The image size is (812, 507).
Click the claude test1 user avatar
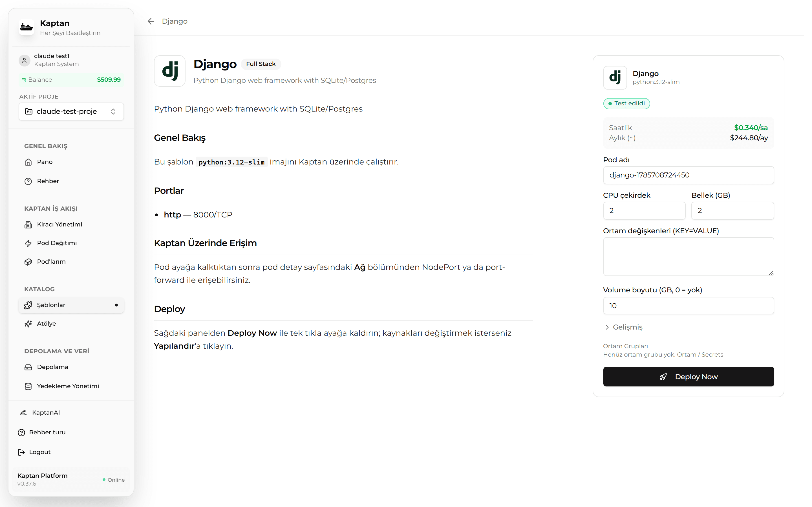[x=24, y=60]
